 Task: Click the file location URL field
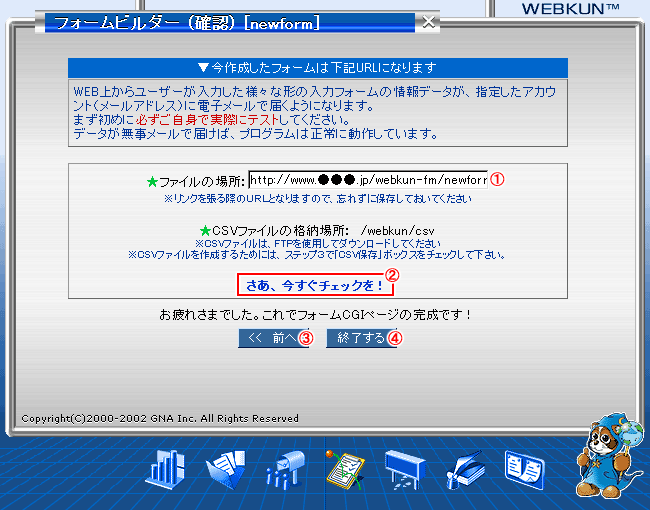pyautogui.click(x=367, y=181)
